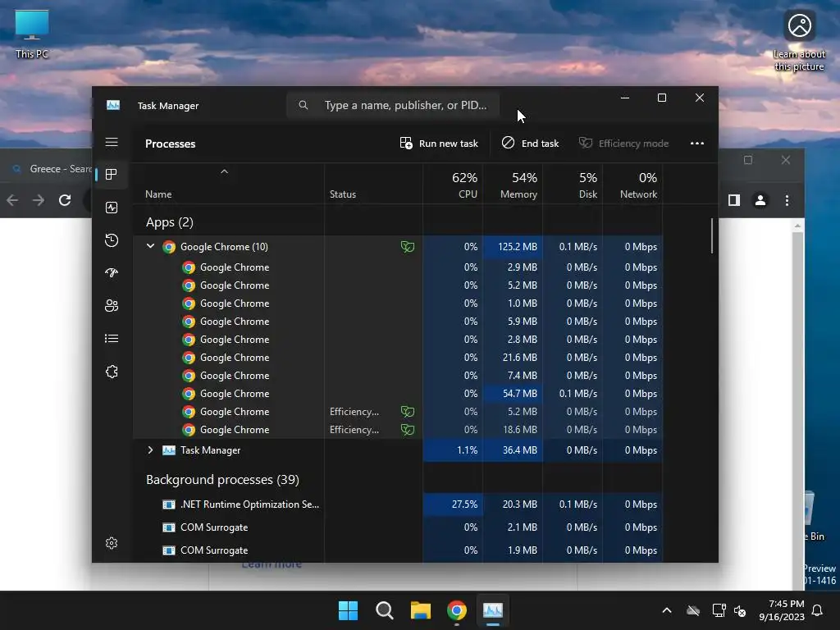This screenshot has width=840, height=630.
Task: Select the Greece - Search tab in Chrome
Action: point(52,169)
